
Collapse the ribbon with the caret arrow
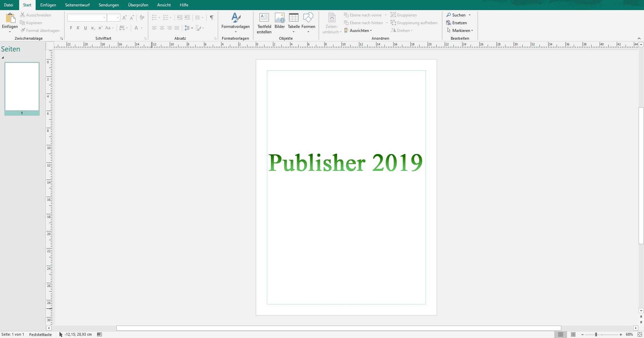click(x=639, y=38)
